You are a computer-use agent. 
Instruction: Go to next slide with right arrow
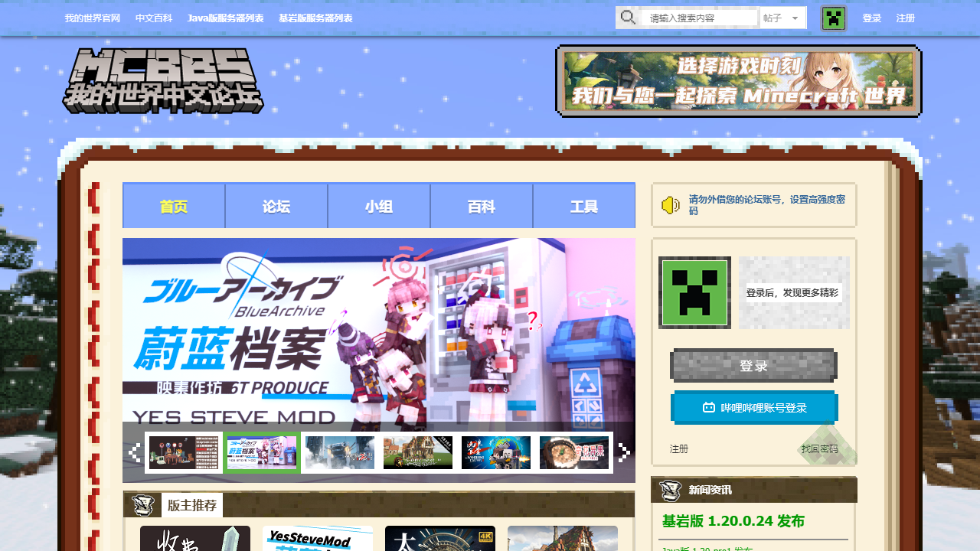624,453
